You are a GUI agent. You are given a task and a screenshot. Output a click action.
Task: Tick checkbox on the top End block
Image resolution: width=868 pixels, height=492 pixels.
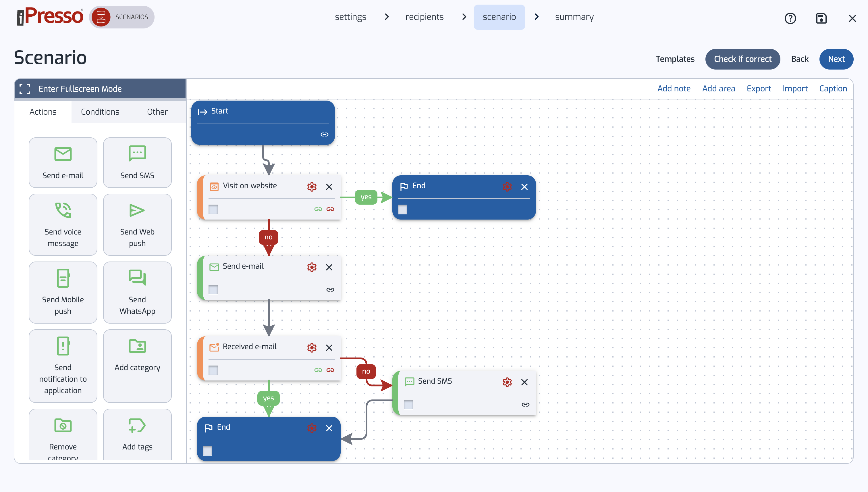pyautogui.click(x=403, y=210)
